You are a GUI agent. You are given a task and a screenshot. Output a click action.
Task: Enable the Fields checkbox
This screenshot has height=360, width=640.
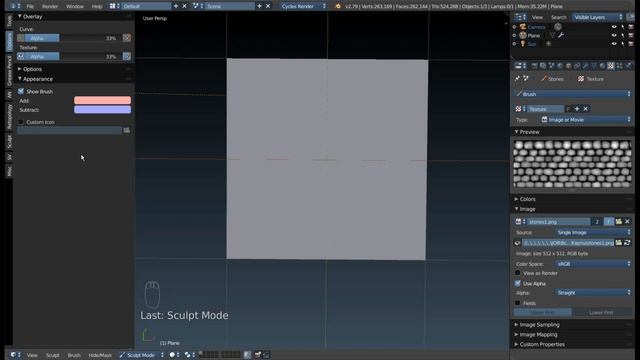click(518, 303)
